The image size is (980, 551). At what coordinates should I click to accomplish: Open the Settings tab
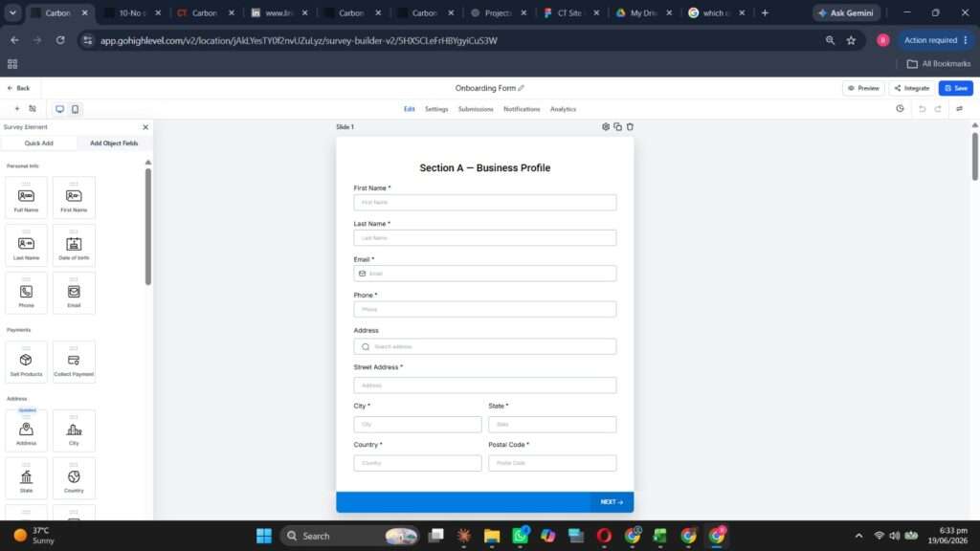coord(436,109)
